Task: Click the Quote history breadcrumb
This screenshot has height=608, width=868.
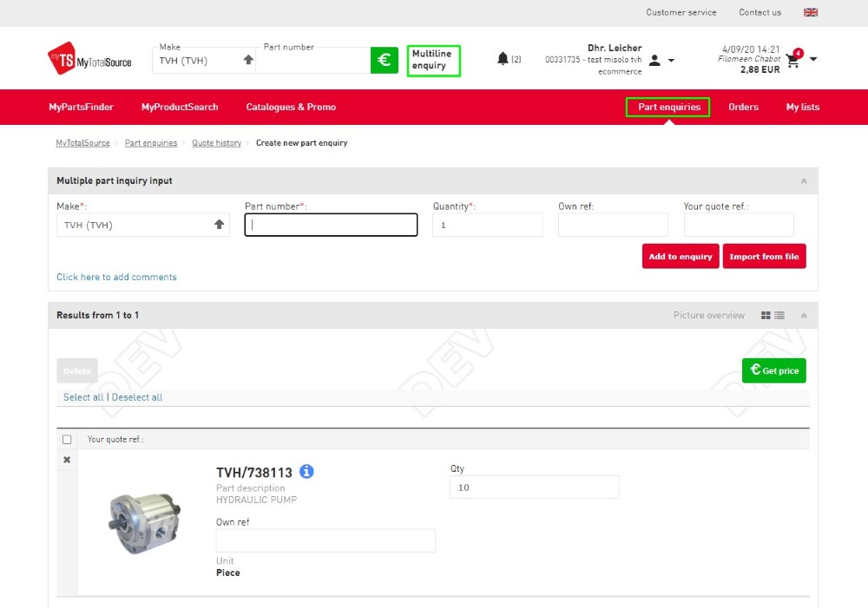Action: pyautogui.click(x=216, y=143)
